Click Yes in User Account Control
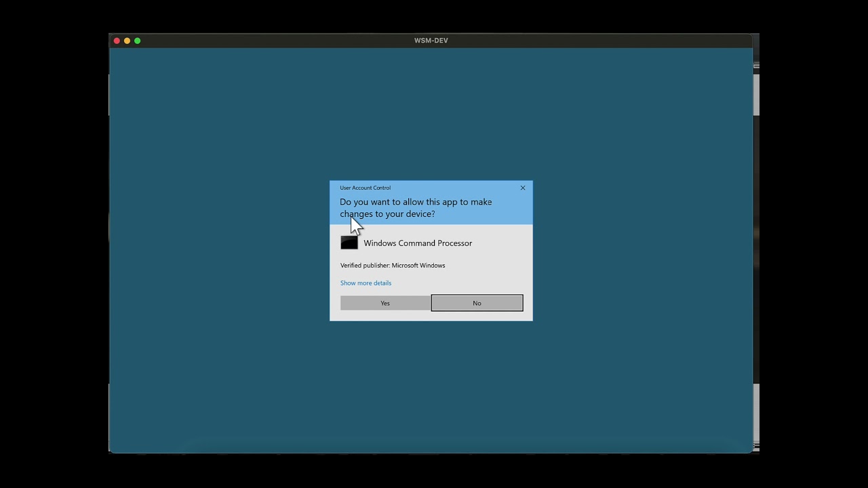 pyautogui.click(x=385, y=303)
